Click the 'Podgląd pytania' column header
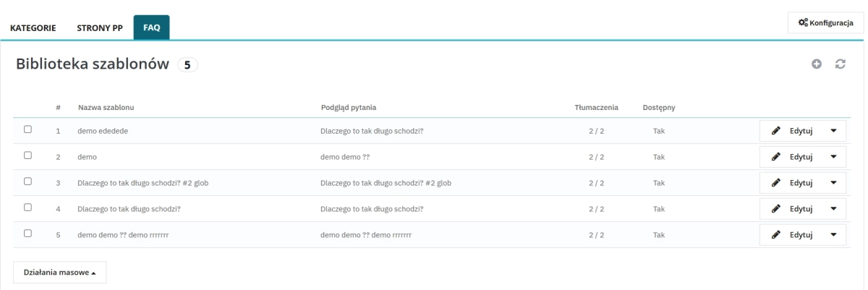868x290 pixels. (350, 108)
